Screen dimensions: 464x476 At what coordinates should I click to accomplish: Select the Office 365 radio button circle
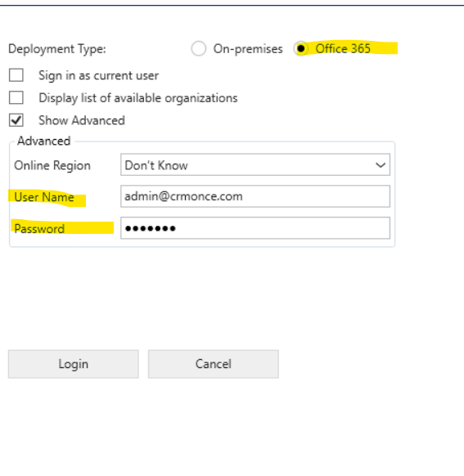[x=301, y=48]
